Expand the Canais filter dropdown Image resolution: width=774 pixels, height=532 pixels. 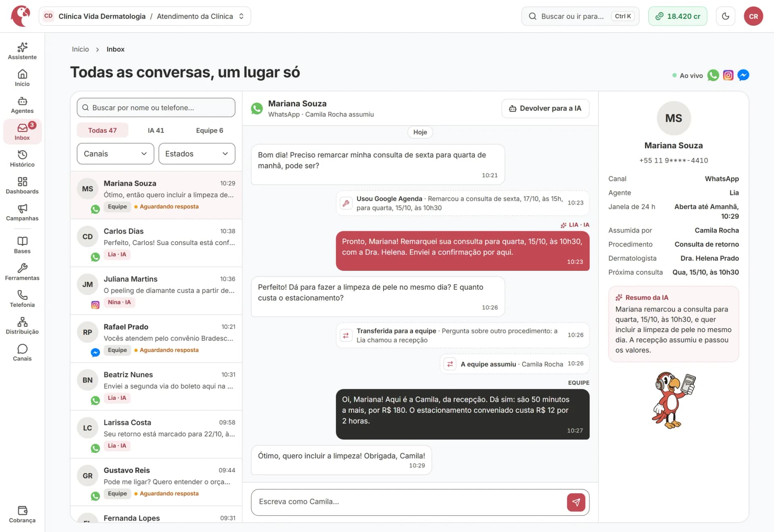point(115,154)
